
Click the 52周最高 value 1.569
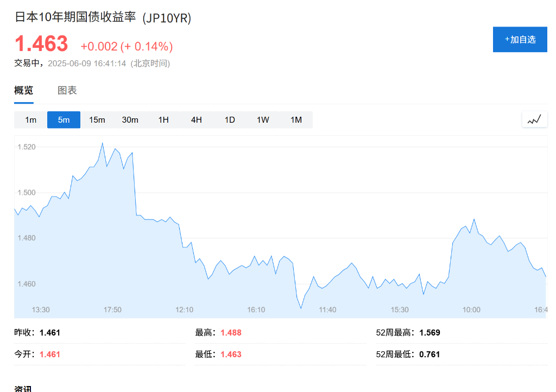[x=429, y=332]
